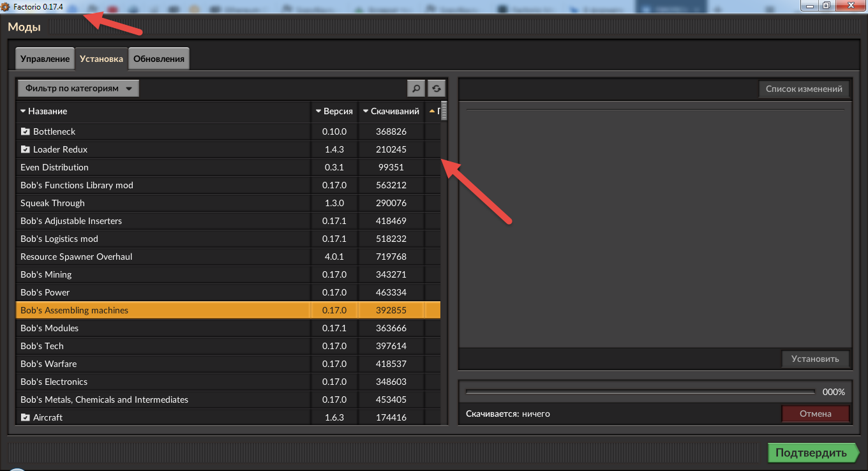This screenshot has width=868, height=471.
Task: Click the orange sort arrow in last column
Action: point(432,111)
